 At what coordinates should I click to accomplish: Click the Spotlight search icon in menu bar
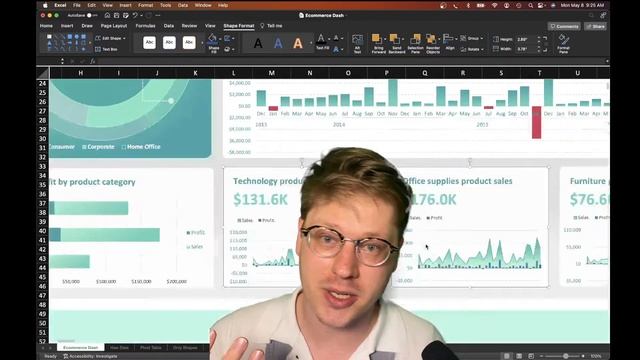(530, 6)
